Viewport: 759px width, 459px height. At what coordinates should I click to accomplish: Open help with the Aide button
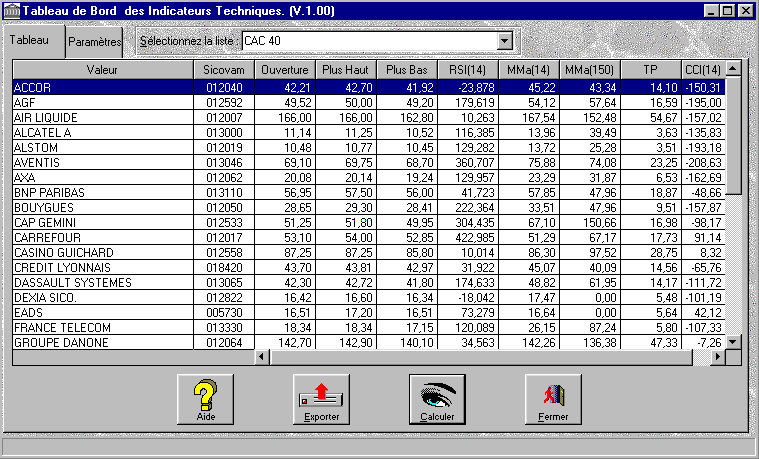click(205, 399)
